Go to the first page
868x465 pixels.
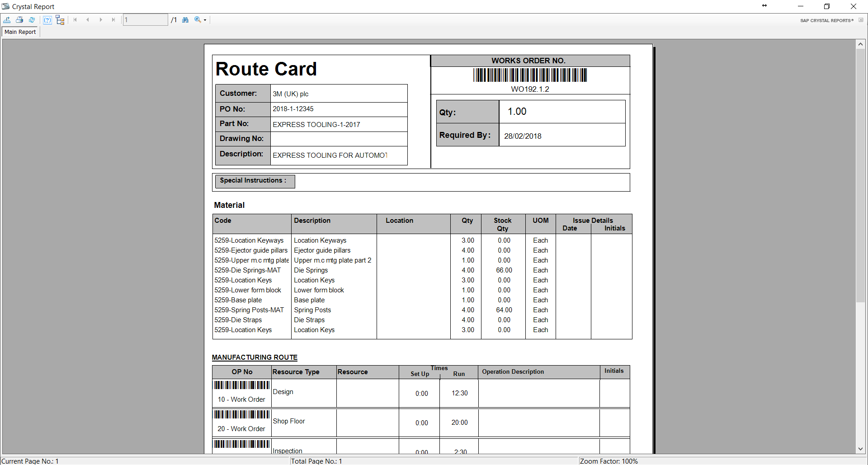75,20
